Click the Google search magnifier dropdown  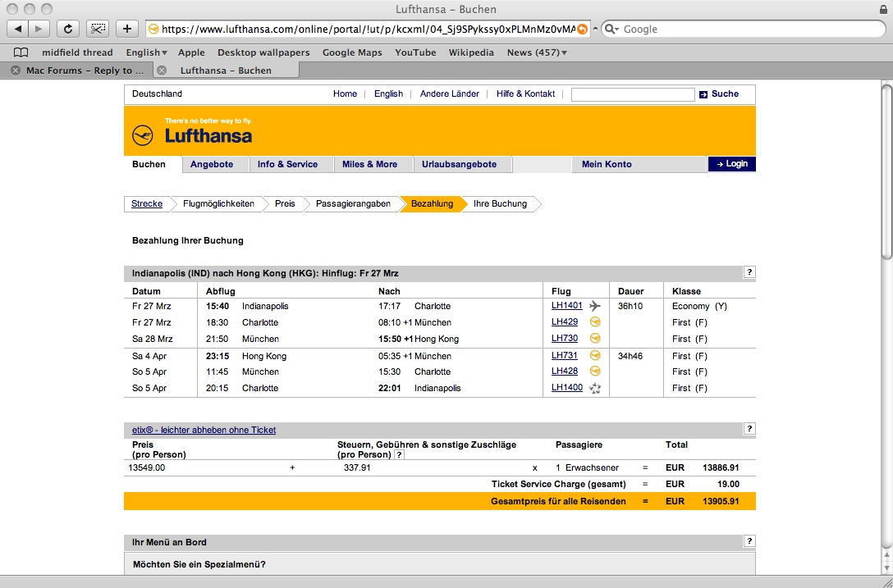pyautogui.click(x=611, y=29)
